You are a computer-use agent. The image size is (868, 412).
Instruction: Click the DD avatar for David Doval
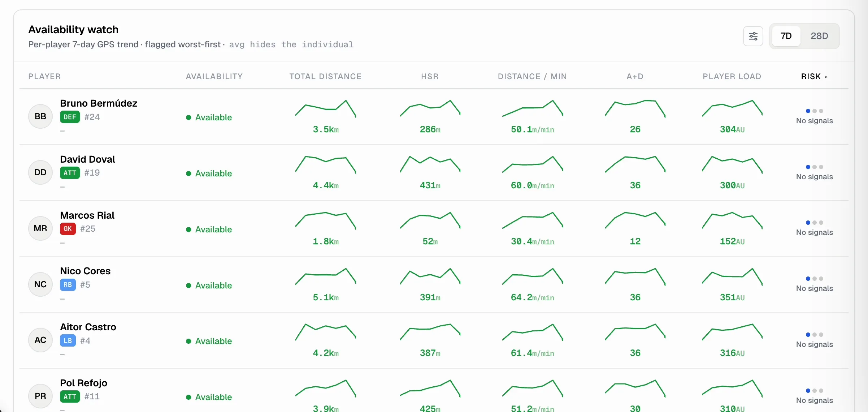[x=40, y=172]
